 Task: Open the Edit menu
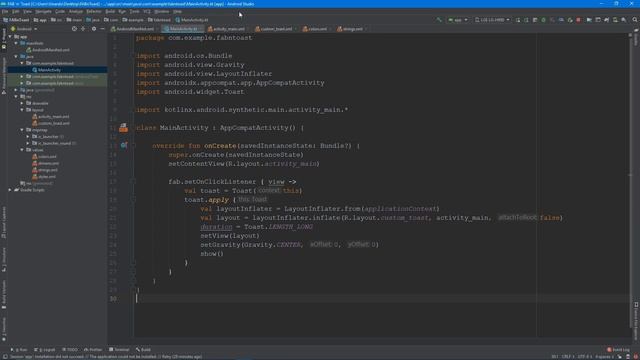pyautogui.click(x=16, y=11)
